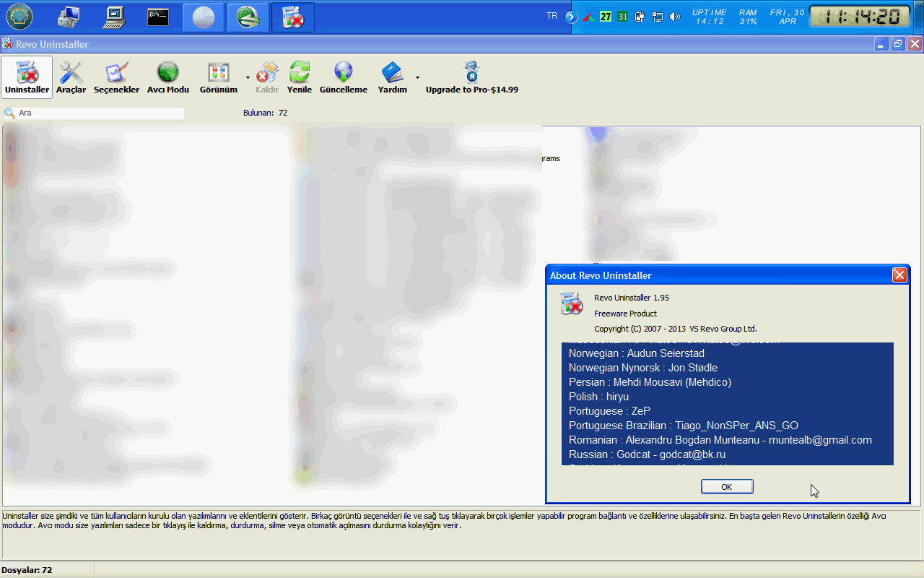Minimize the Revo Uninstaller window
Image resolution: width=924 pixels, height=578 pixels.
881,44
